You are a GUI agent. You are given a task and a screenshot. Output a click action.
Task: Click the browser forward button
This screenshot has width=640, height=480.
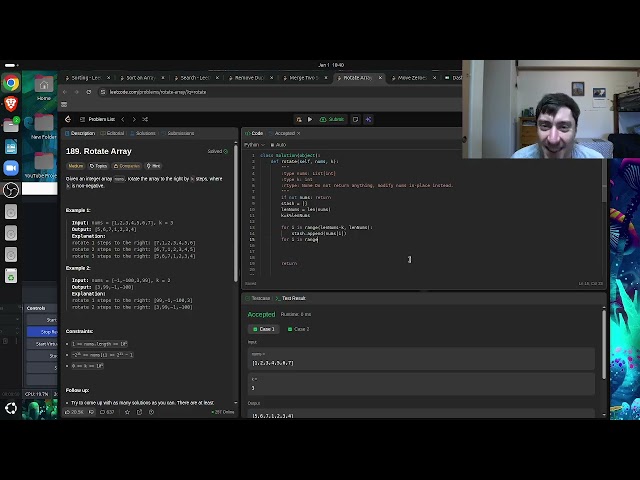(x=77, y=92)
